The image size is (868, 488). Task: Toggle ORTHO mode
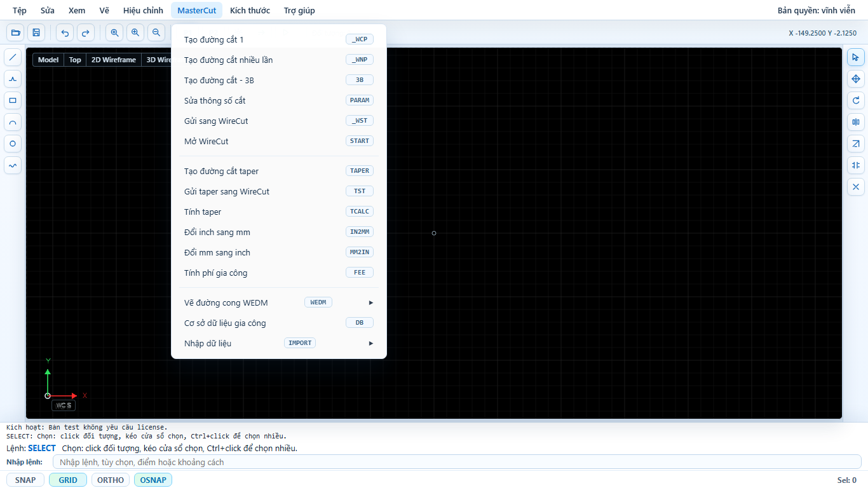pyautogui.click(x=111, y=480)
